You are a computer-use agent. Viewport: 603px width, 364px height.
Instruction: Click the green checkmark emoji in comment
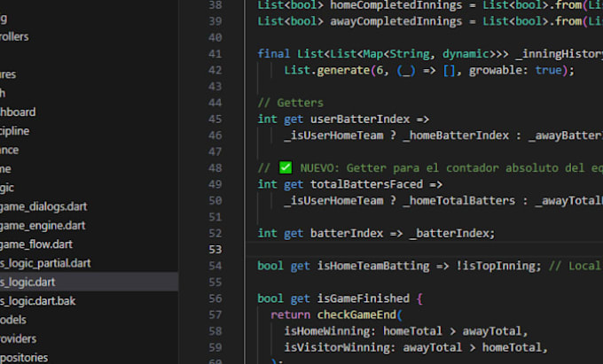click(286, 167)
